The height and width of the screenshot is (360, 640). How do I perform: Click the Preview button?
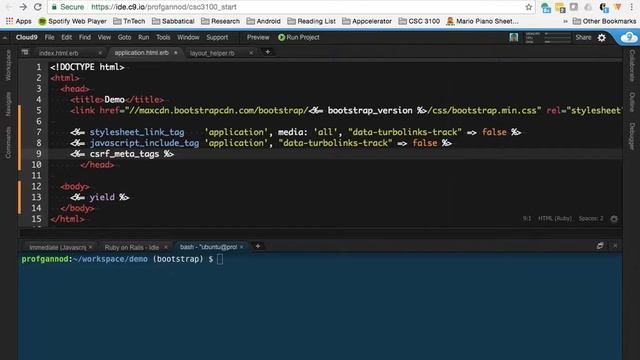tap(258, 37)
